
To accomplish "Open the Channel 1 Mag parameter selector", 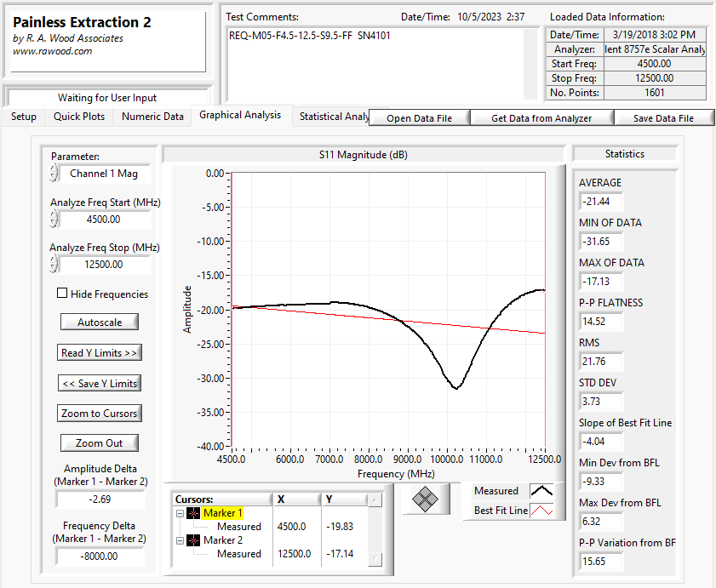I will click(104, 174).
